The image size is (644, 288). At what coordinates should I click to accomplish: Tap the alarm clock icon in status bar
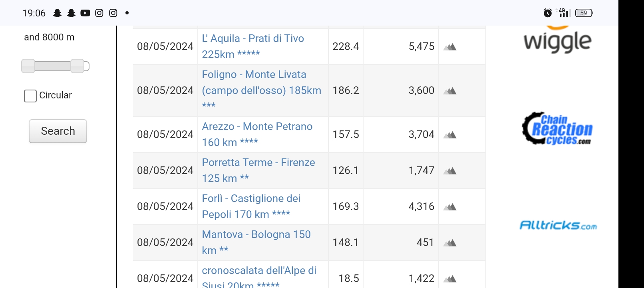548,13
